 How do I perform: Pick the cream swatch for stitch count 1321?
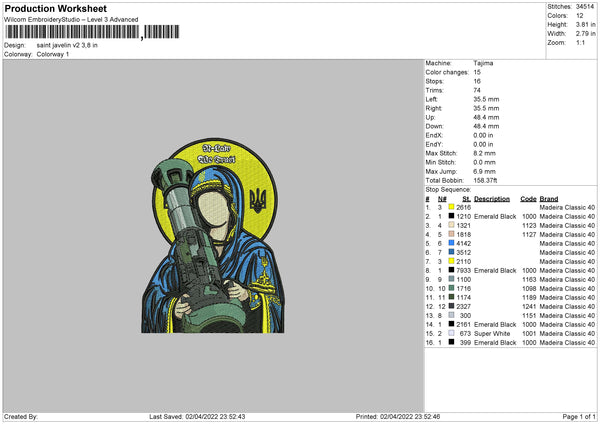pyautogui.click(x=451, y=225)
